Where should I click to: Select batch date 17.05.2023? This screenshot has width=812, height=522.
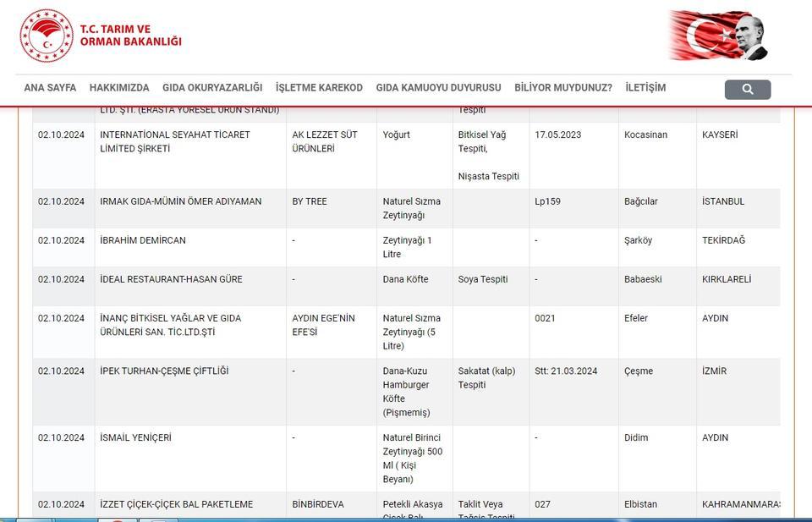coord(557,135)
